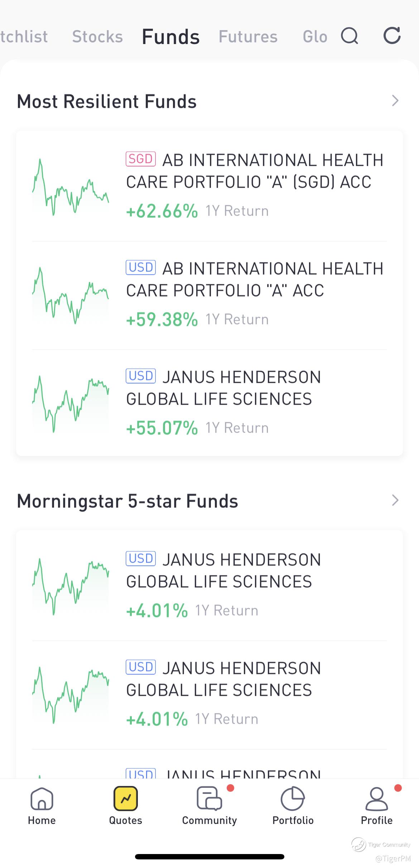Open the Home tab icon
The height and width of the screenshot is (868, 419).
pyautogui.click(x=42, y=799)
